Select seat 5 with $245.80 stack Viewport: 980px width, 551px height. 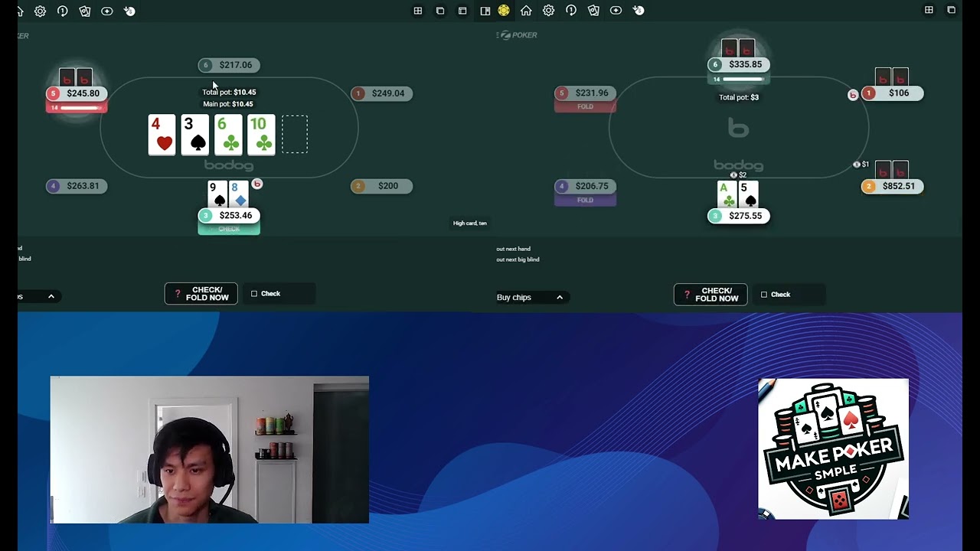coord(77,93)
